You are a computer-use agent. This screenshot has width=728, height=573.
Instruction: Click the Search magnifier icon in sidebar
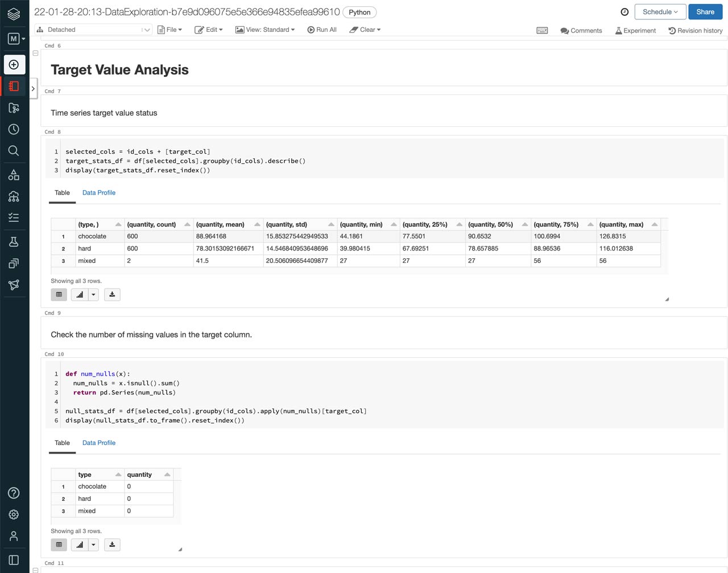[x=14, y=151]
